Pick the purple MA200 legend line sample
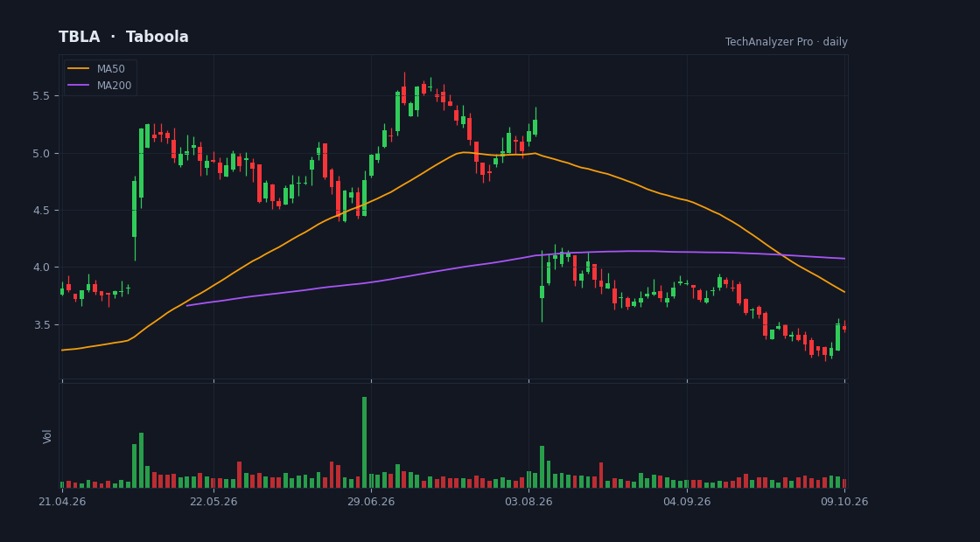This screenshot has width=980, height=542. (79, 86)
